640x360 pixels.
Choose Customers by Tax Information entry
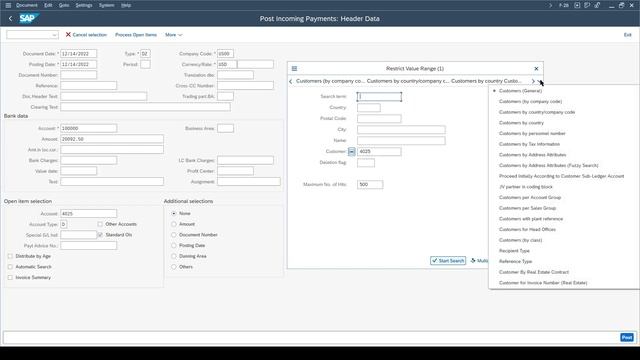(529, 144)
